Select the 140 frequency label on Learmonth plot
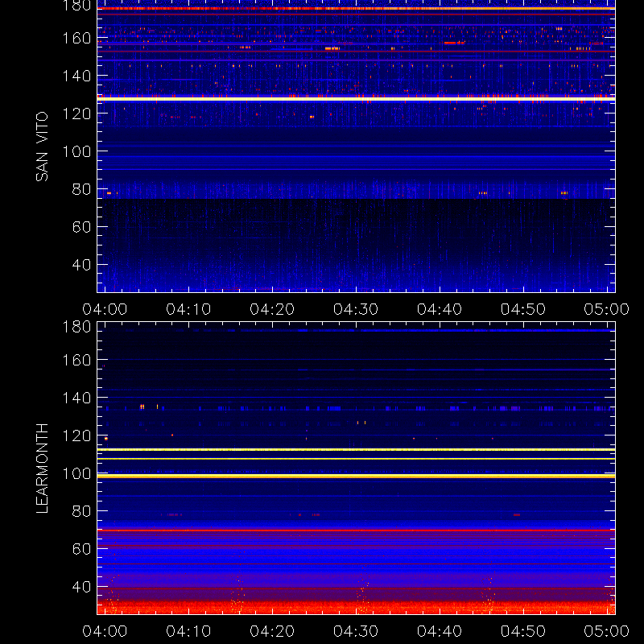Image resolution: width=644 pixels, height=644 pixels. coord(76,398)
